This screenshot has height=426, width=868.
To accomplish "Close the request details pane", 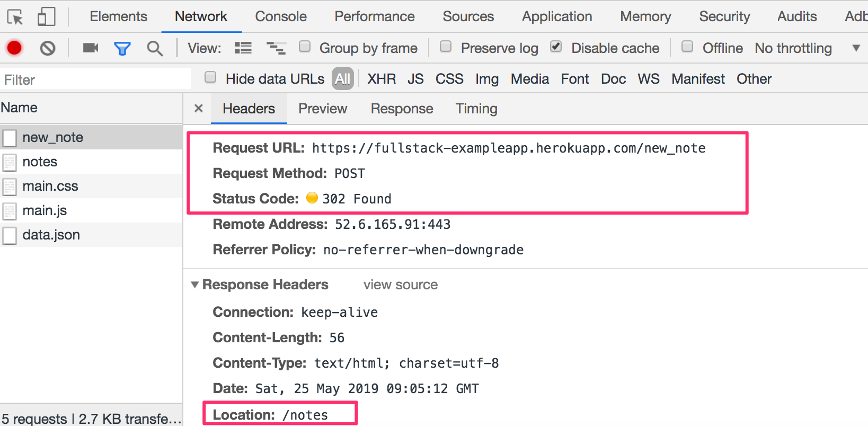I will (199, 109).
